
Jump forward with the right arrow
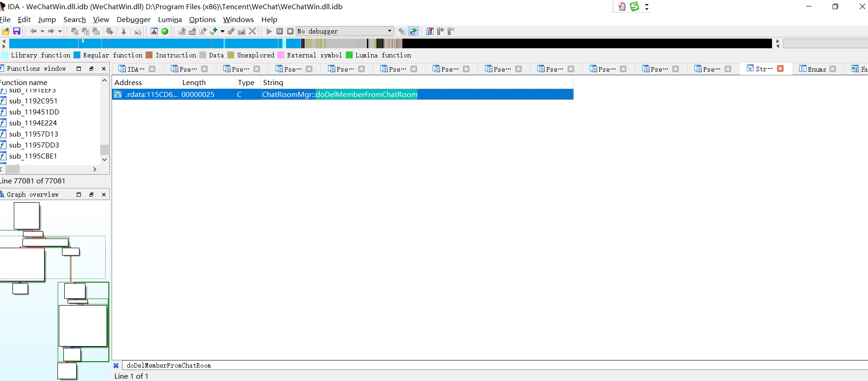pyautogui.click(x=51, y=31)
